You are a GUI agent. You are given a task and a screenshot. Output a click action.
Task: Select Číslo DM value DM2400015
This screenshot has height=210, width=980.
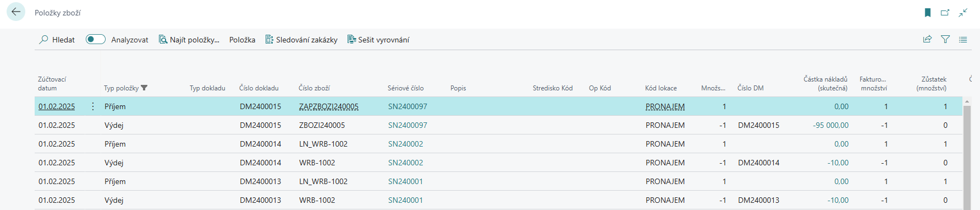759,125
